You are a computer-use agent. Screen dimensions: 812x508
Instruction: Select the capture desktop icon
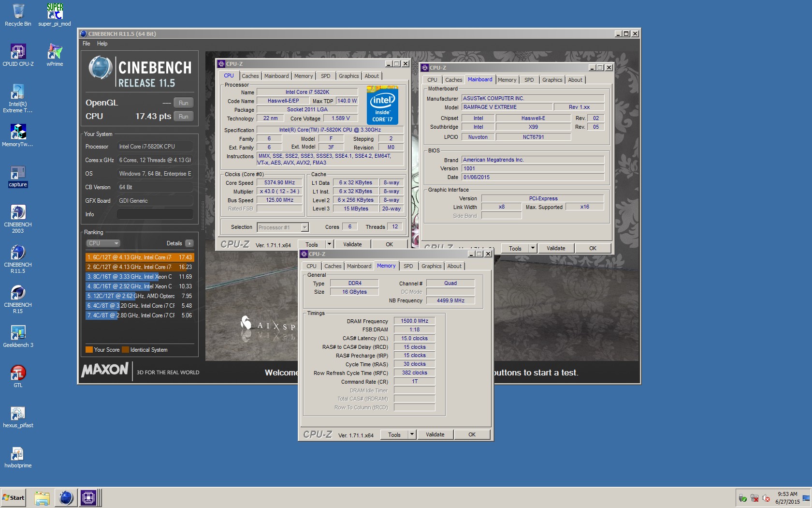[18, 176]
